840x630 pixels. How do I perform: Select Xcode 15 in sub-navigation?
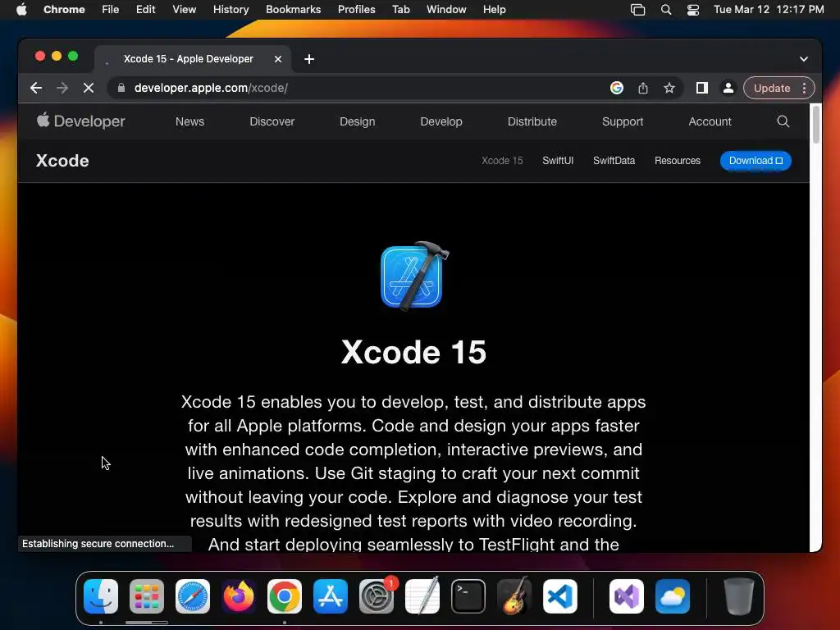(502, 161)
